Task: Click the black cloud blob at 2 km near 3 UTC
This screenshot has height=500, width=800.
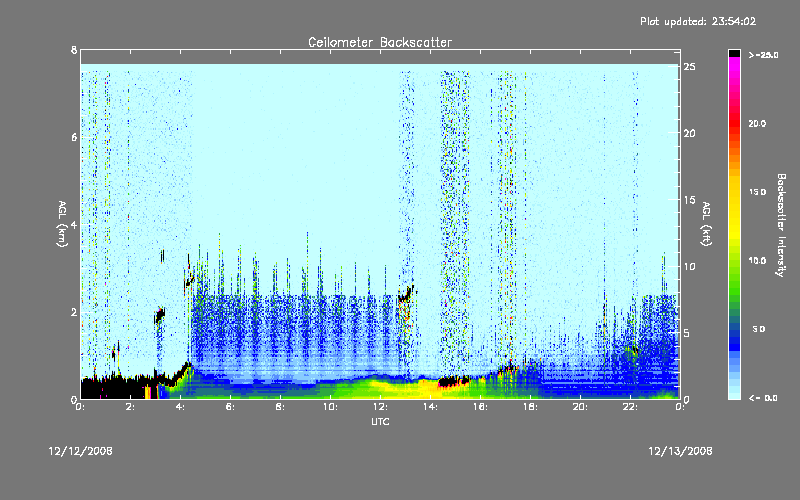Action: [160, 316]
